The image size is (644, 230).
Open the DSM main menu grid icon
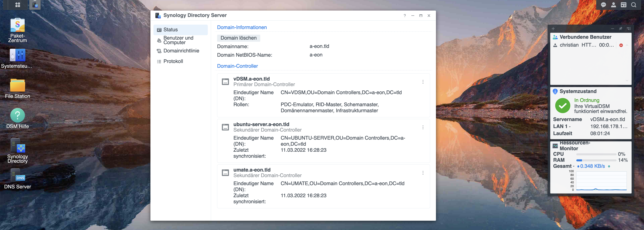tap(17, 5)
